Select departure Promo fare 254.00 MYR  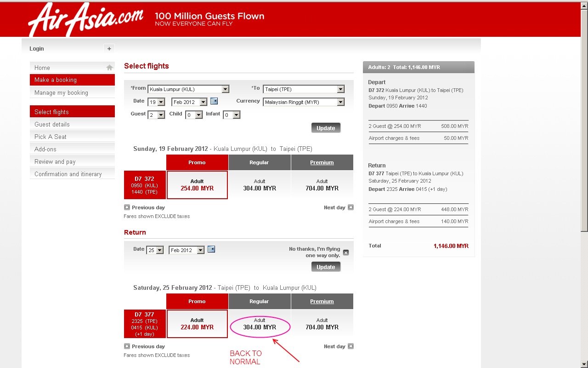pos(197,185)
